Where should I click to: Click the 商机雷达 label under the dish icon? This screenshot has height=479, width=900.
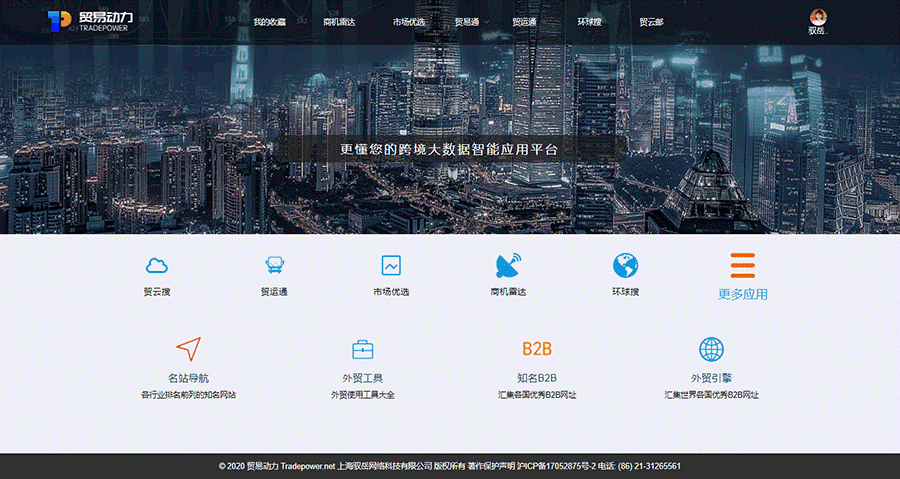[509, 292]
